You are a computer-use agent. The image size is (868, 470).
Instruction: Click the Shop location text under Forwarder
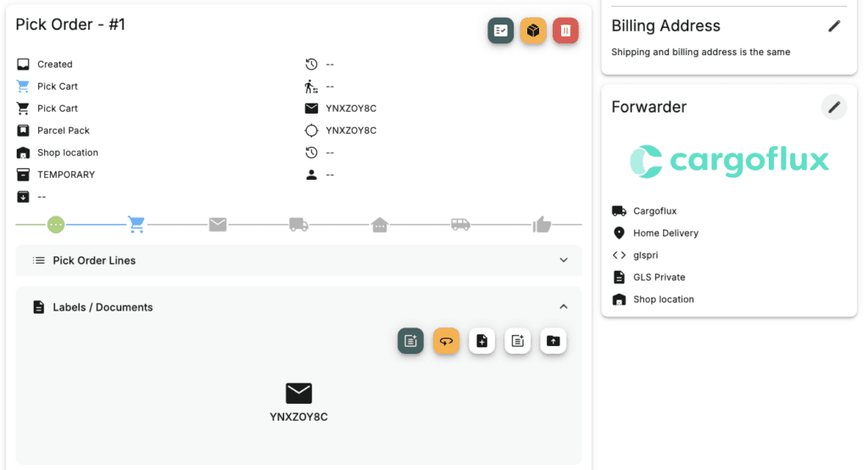pos(663,299)
